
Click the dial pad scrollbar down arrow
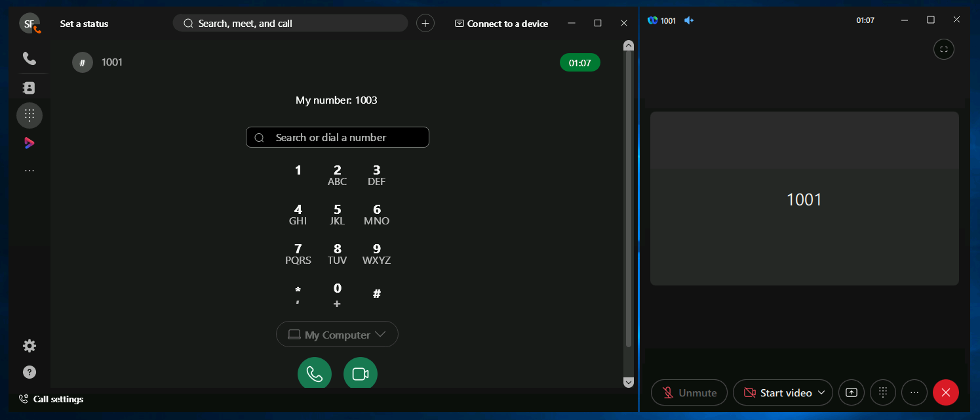click(x=628, y=382)
